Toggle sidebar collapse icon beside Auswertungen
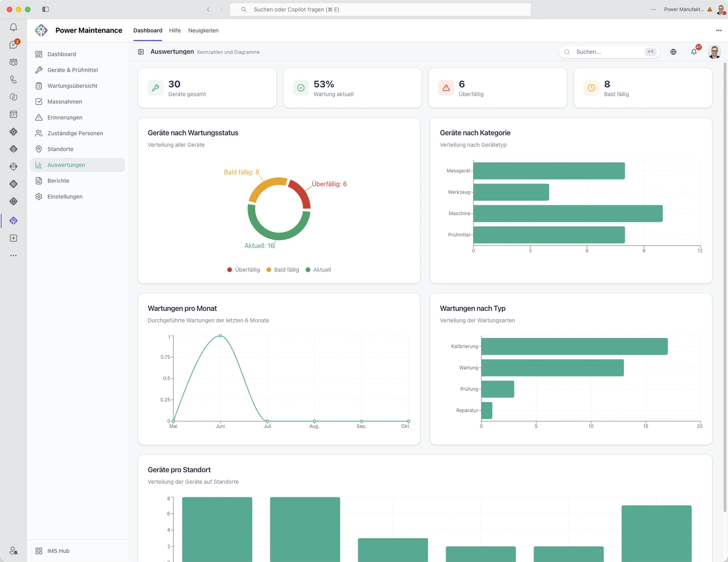728x562 pixels. point(141,52)
